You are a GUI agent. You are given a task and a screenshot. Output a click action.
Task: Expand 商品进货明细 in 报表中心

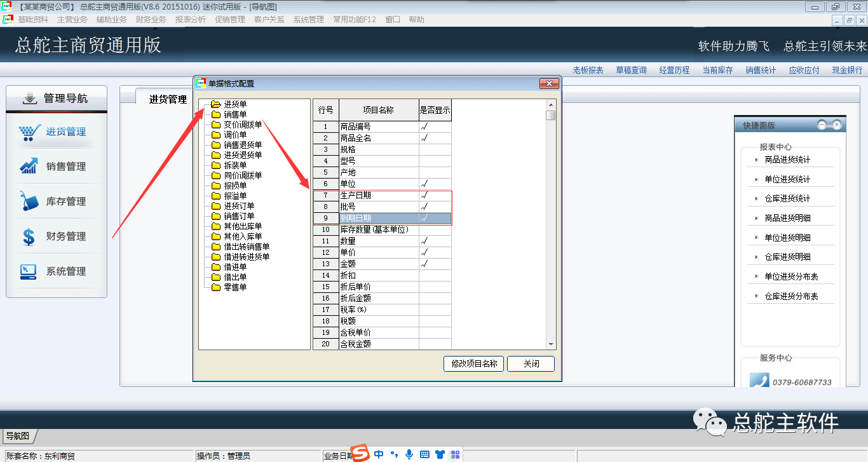[x=757, y=219]
